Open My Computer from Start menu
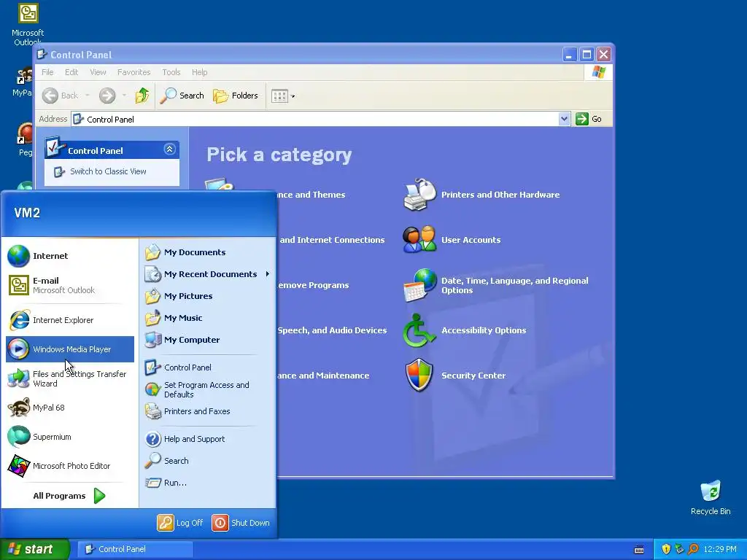 (207, 340)
